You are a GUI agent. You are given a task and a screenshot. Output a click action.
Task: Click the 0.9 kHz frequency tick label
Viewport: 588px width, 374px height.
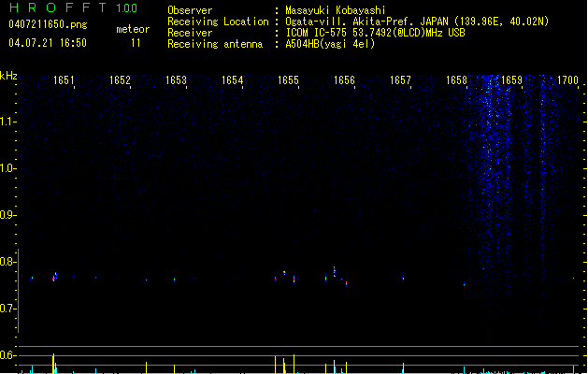click(7, 215)
